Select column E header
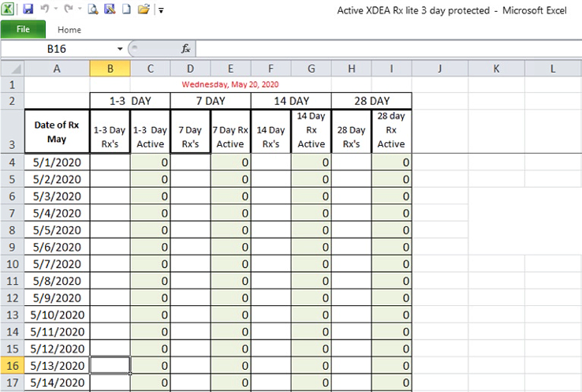 [x=230, y=69]
